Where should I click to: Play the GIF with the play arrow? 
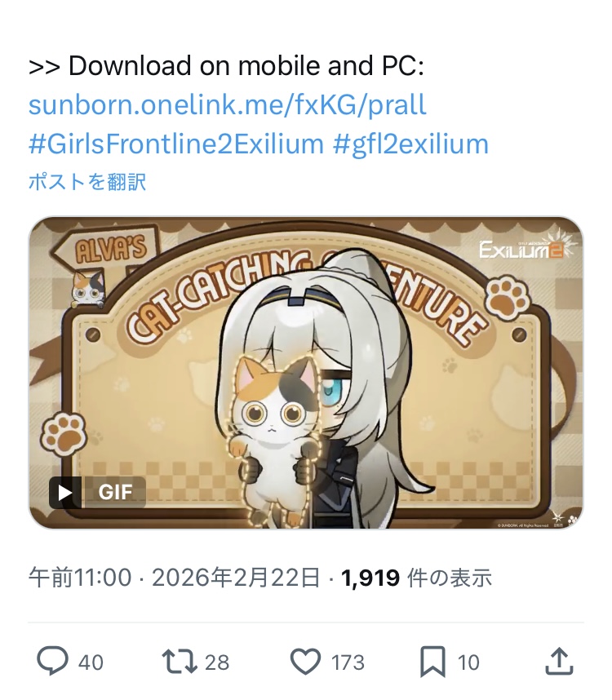click(x=65, y=493)
